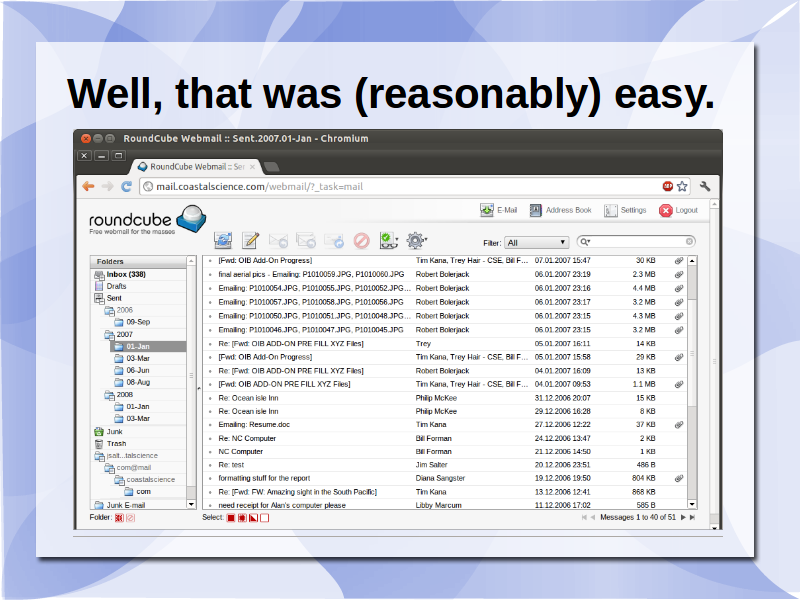Click message list scroll down arrow
The width and height of the screenshot is (800, 600).
click(692, 504)
